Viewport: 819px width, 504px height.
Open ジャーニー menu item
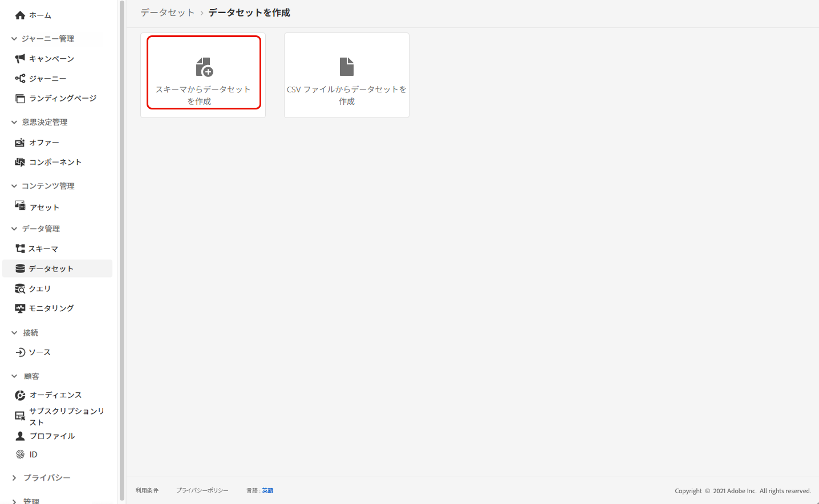click(x=47, y=79)
